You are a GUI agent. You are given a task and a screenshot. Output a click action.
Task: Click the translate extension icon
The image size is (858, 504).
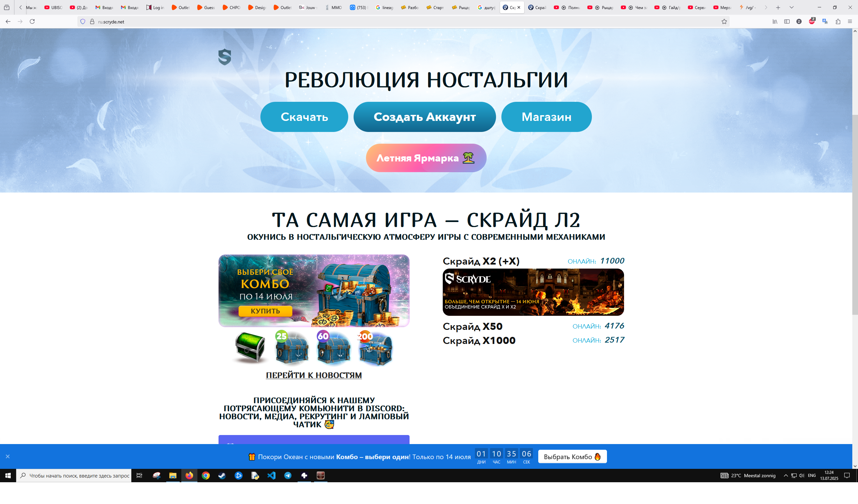coord(824,21)
